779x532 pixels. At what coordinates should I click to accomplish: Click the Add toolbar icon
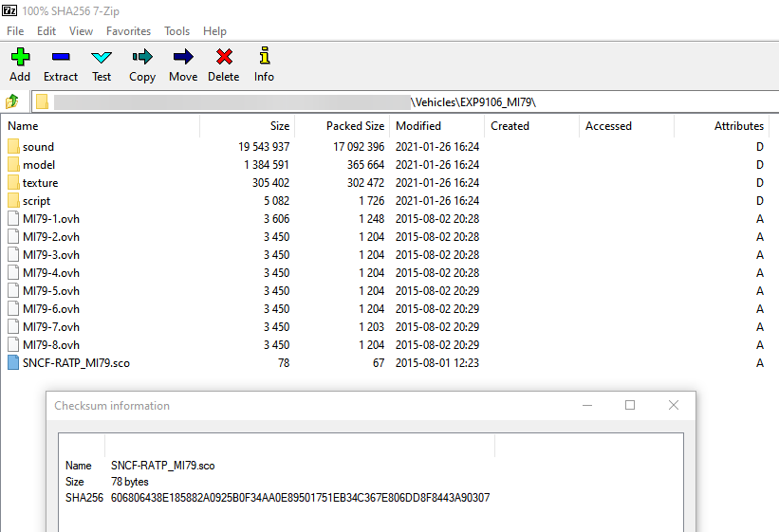point(20,64)
